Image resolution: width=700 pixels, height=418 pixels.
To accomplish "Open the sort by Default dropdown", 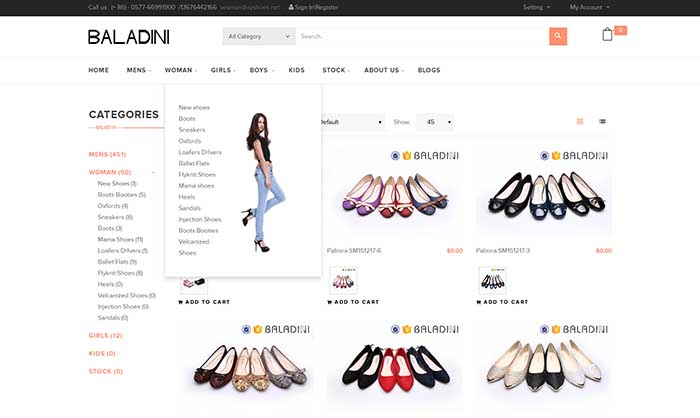I will [x=352, y=122].
